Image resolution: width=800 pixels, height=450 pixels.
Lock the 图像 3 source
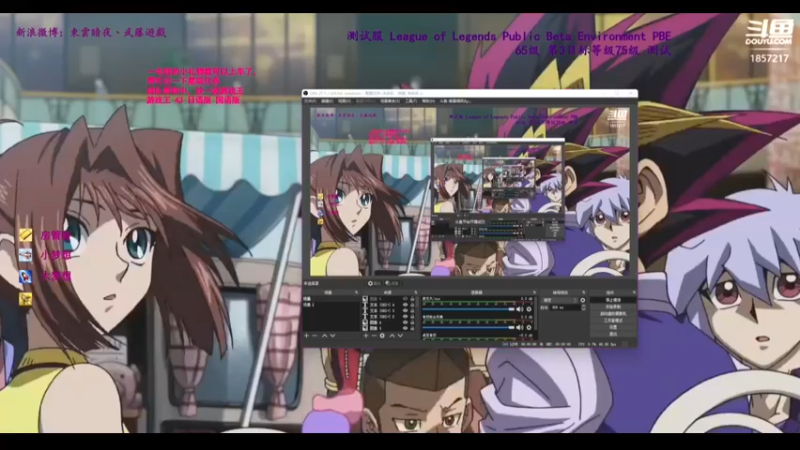pyautogui.click(x=412, y=328)
